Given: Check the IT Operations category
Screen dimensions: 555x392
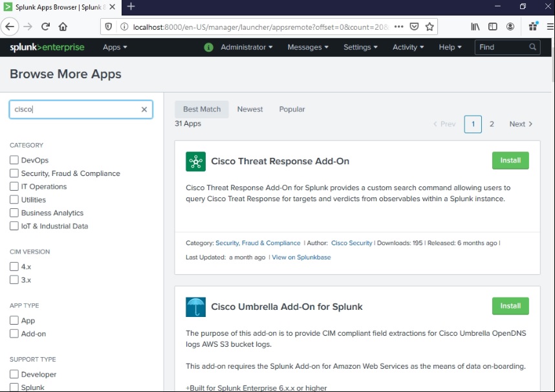Looking at the screenshot, I should 14,186.
